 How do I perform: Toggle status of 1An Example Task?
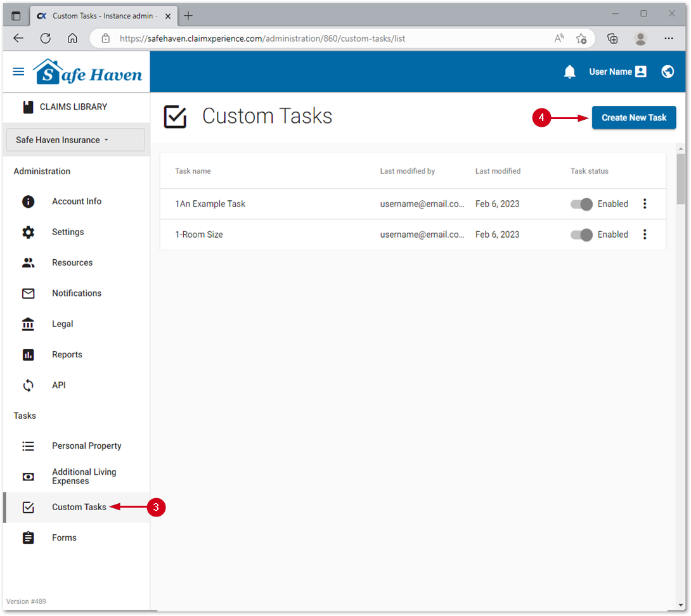tap(581, 204)
